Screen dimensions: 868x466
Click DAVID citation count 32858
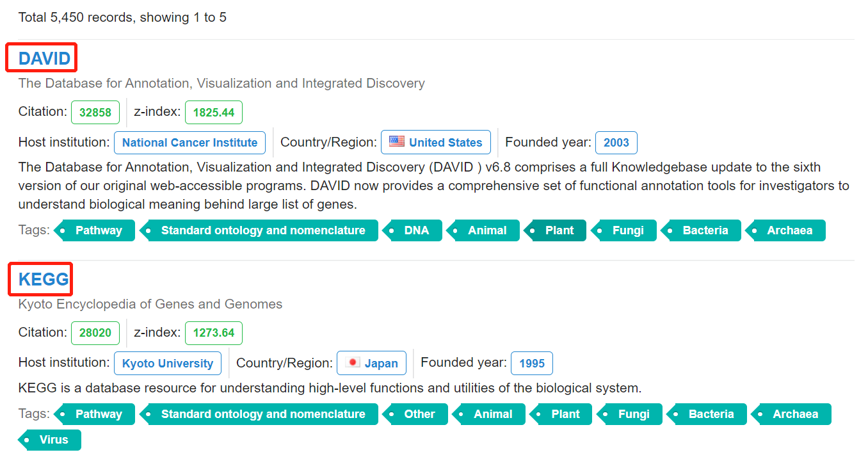pos(95,112)
